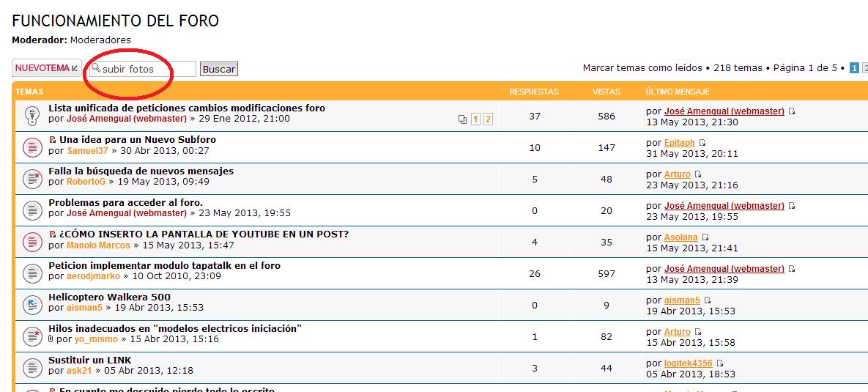Click the topic icon for "Problemas para acceder al foro."
The width and height of the screenshot is (868, 392).
(x=31, y=210)
